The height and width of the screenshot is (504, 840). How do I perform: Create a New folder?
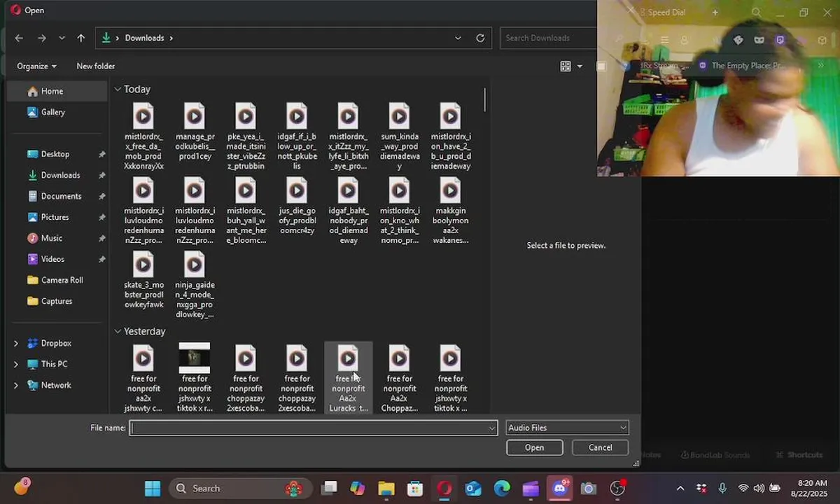pos(95,66)
